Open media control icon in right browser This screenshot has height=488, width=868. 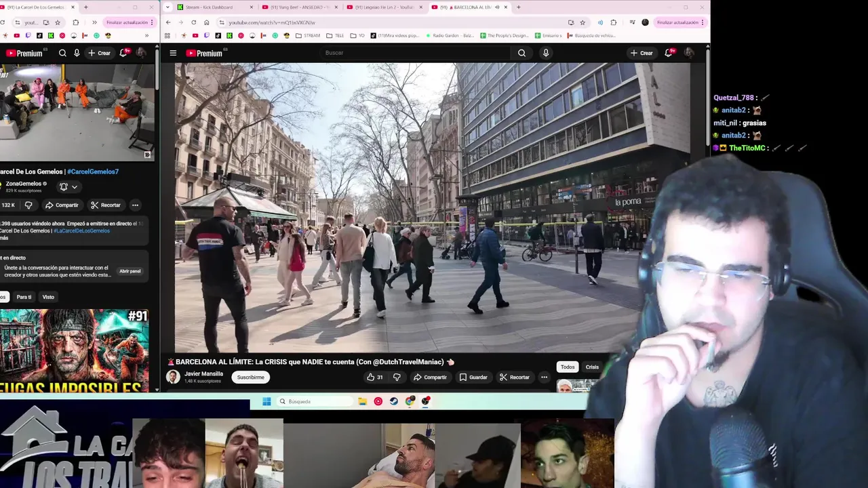click(632, 22)
